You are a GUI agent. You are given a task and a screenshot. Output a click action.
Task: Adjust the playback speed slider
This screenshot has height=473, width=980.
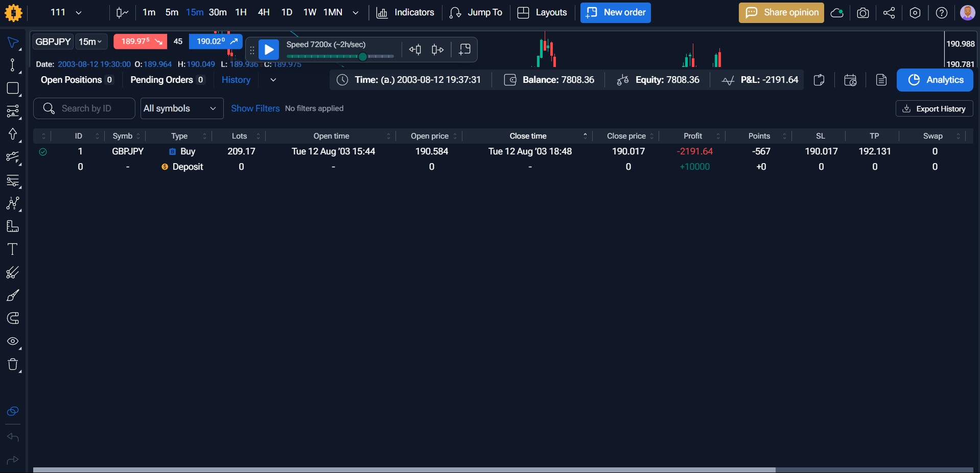362,57
